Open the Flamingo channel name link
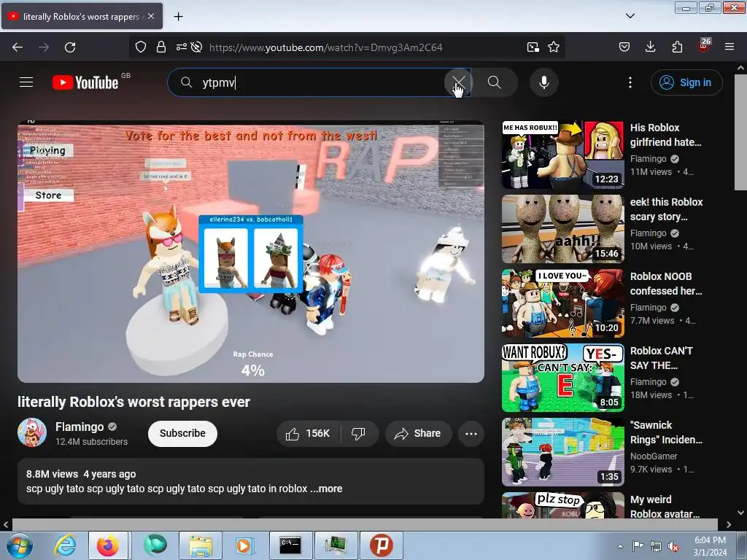Image resolution: width=747 pixels, height=560 pixels. click(x=80, y=427)
